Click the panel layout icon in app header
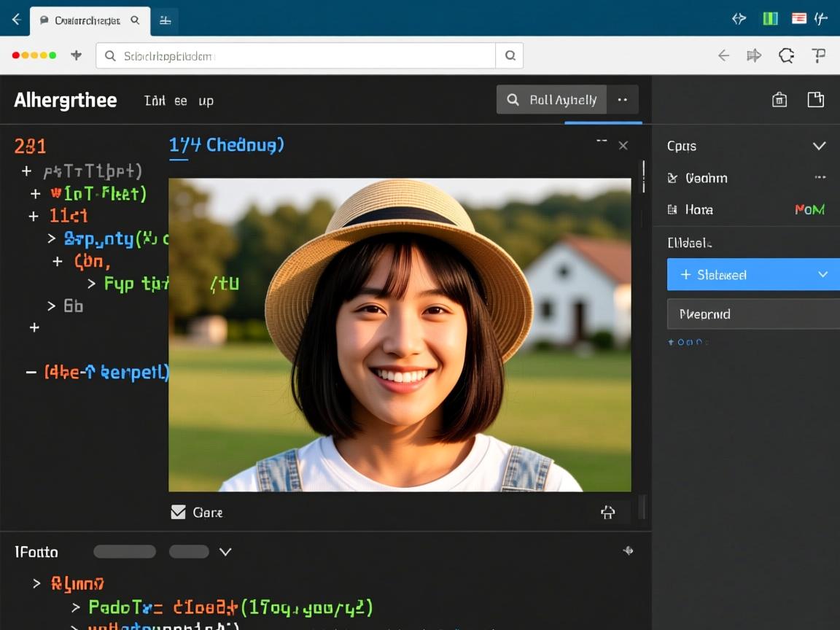 (815, 100)
